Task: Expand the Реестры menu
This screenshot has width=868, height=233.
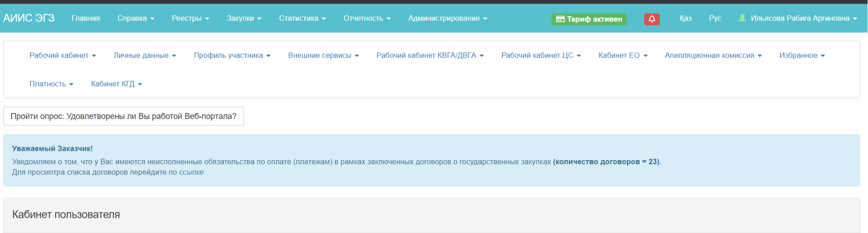Action: [190, 18]
